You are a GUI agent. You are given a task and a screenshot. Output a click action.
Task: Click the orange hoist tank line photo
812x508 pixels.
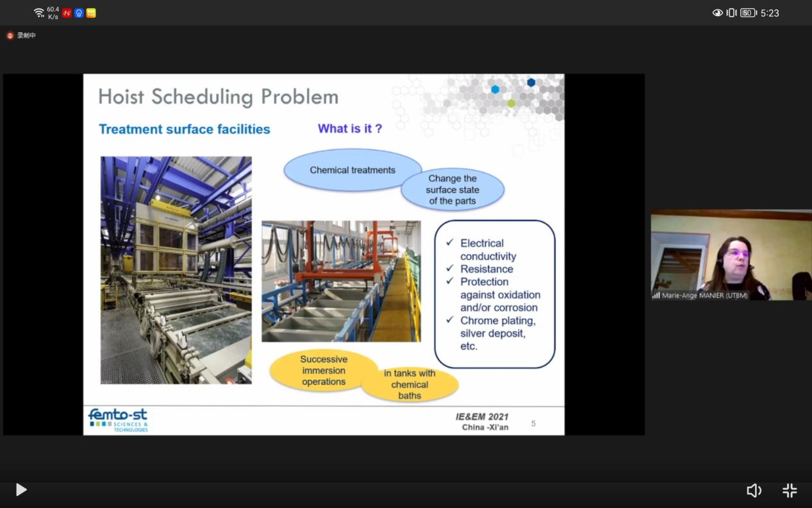pyautogui.click(x=341, y=281)
